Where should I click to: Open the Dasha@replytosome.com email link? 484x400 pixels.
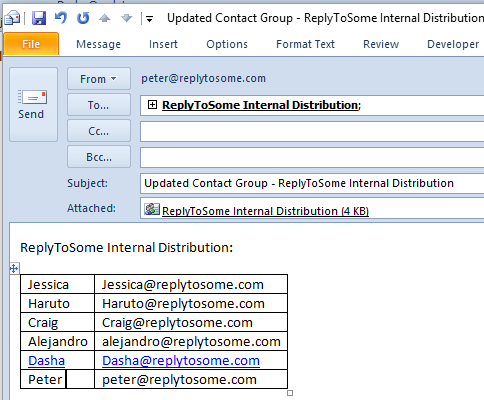coord(181,360)
